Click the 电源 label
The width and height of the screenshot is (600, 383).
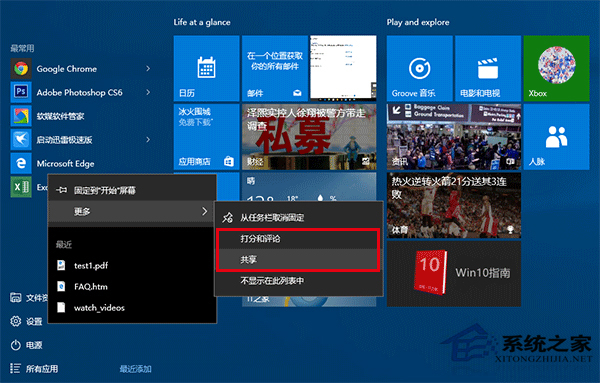[x=34, y=345]
